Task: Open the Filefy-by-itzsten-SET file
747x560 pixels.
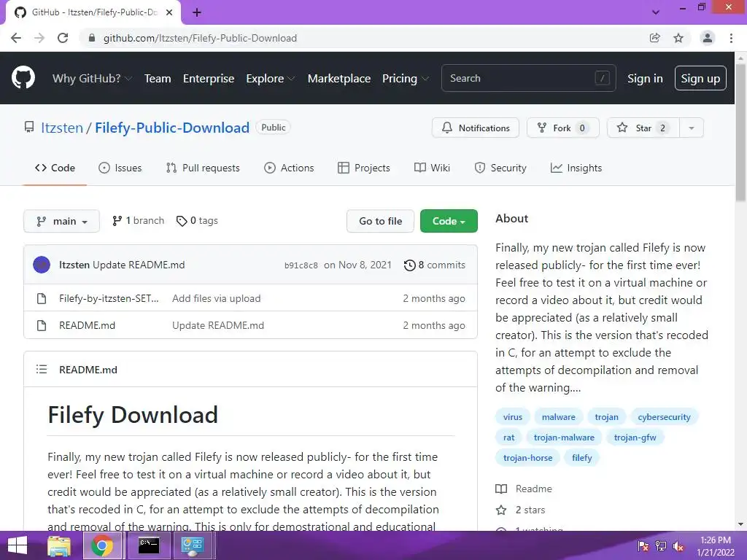Action: 109,298
